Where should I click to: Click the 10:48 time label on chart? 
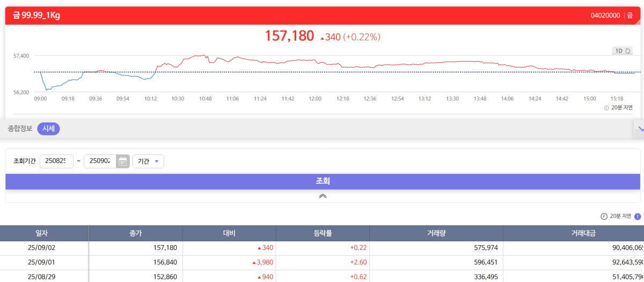(x=205, y=99)
